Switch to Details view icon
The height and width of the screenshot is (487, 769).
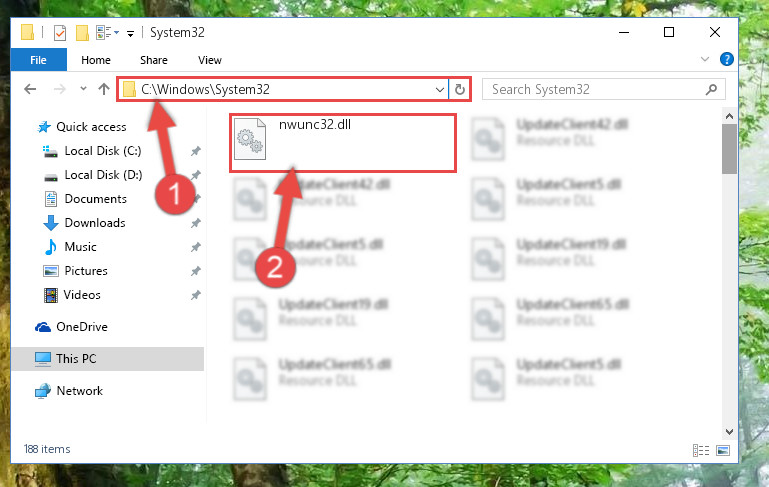point(701,450)
